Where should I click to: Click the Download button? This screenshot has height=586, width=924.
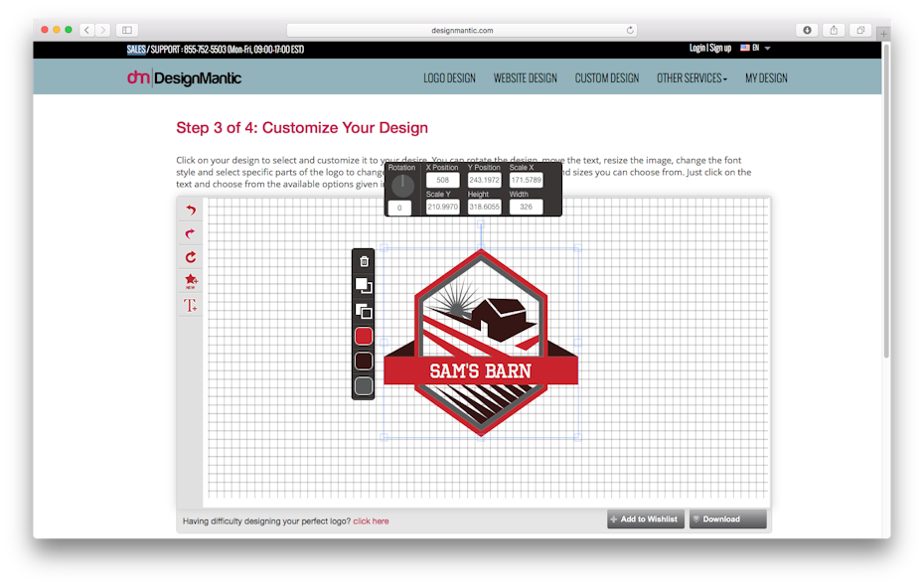click(728, 519)
